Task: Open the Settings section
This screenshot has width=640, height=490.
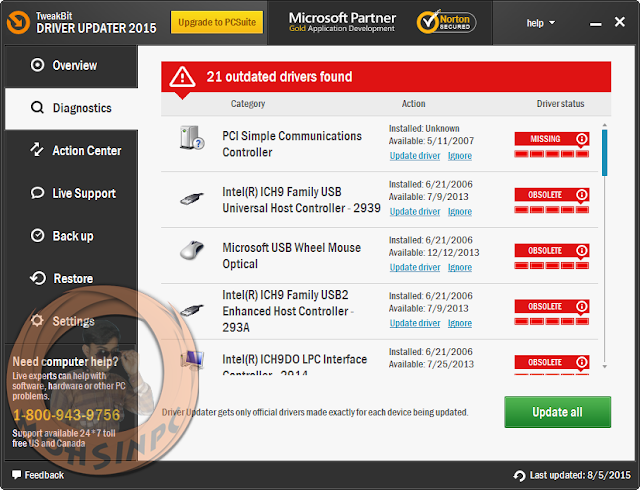Action: tap(71, 321)
